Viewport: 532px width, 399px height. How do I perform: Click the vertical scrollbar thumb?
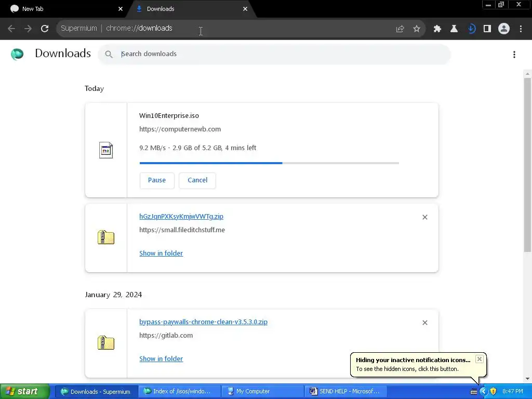pos(527,165)
